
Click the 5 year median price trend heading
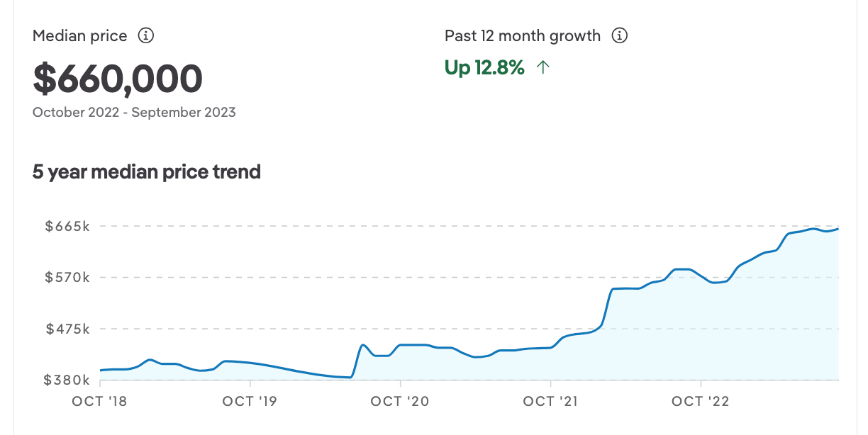[147, 171]
